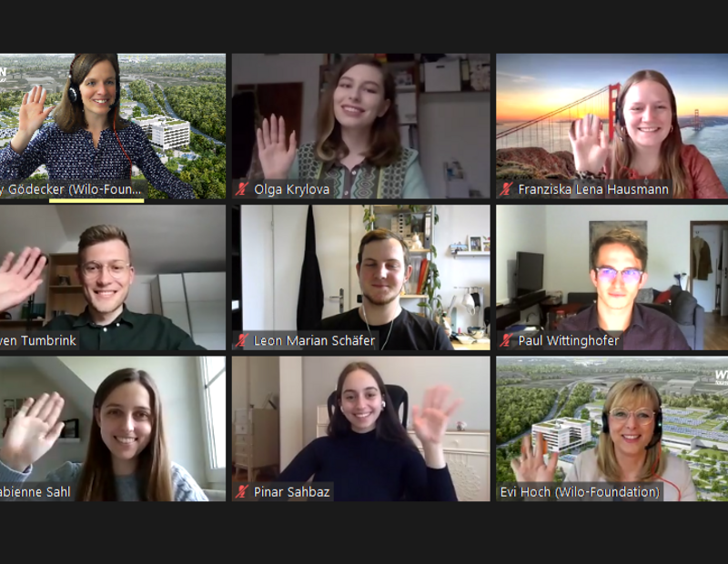Screen dimensions: 728x564
Task: Select the Golden Gate background video tile
Action: 612,126
